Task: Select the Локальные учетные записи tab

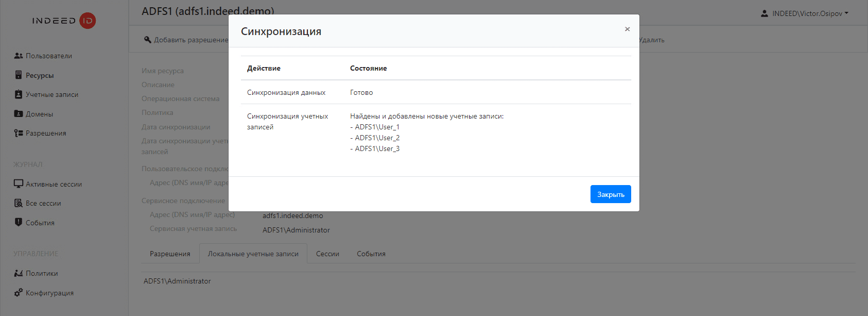Action: [x=253, y=254]
